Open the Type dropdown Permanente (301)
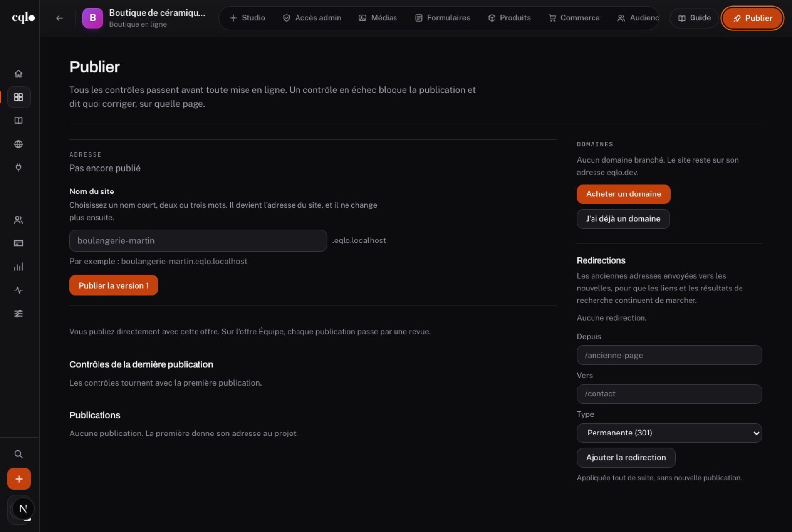Image resolution: width=792 pixels, height=532 pixels. point(669,433)
